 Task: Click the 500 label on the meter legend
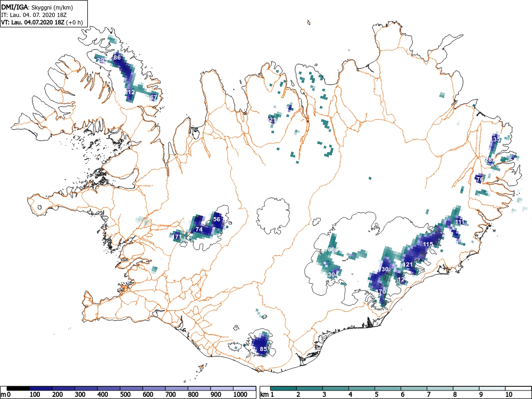125,395
